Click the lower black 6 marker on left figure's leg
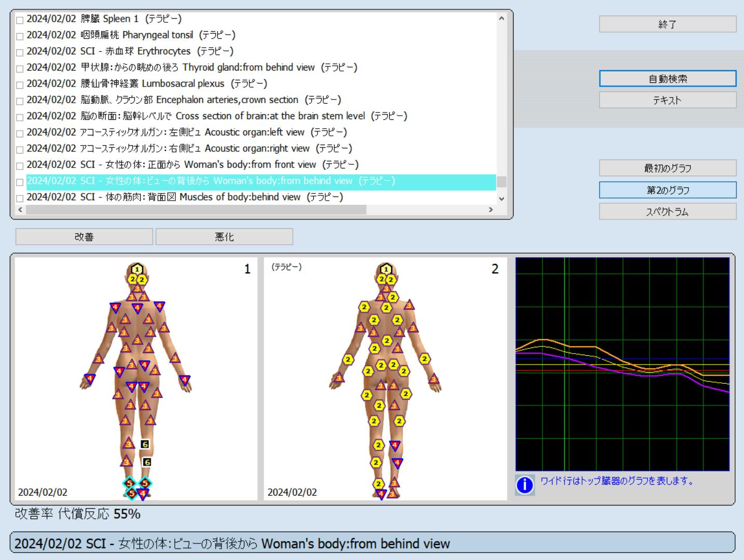Viewport: 744px width, 560px height. [x=147, y=462]
